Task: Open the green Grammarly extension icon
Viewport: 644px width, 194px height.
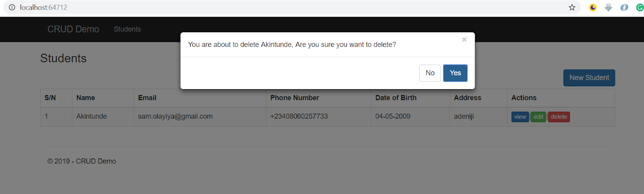Action: [640, 7]
